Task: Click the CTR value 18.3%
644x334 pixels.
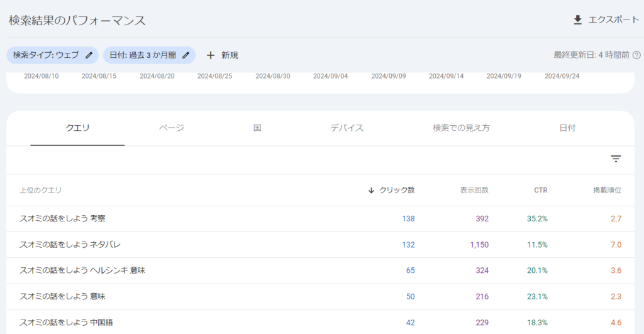Action: [x=537, y=323]
